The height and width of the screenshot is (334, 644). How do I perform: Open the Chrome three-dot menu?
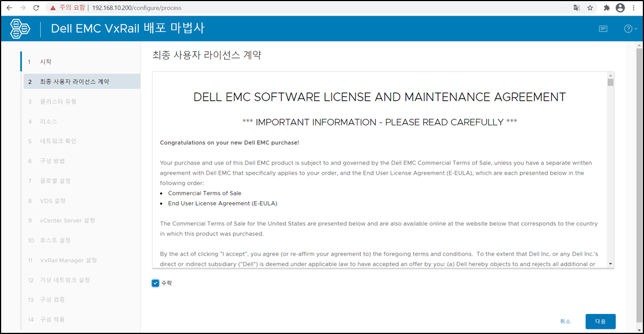(x=634, y=8)
